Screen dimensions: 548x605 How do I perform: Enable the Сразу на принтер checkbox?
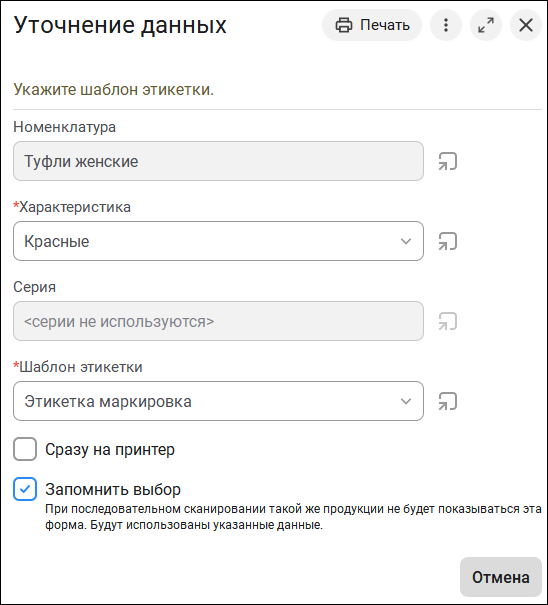tap(25, 449)
